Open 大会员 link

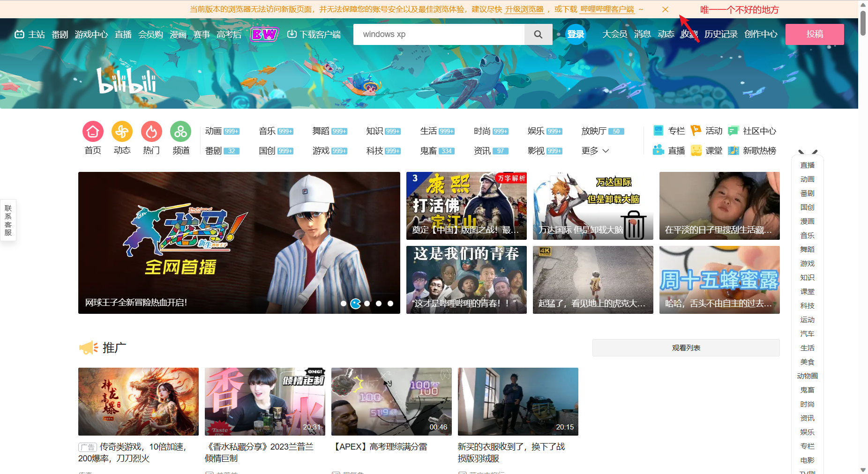(x=615, y=34)
